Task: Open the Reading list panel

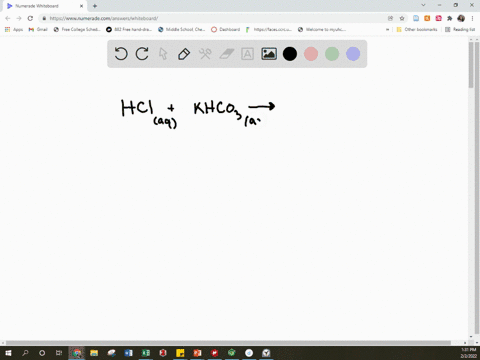Action: (x=460, y=29)
